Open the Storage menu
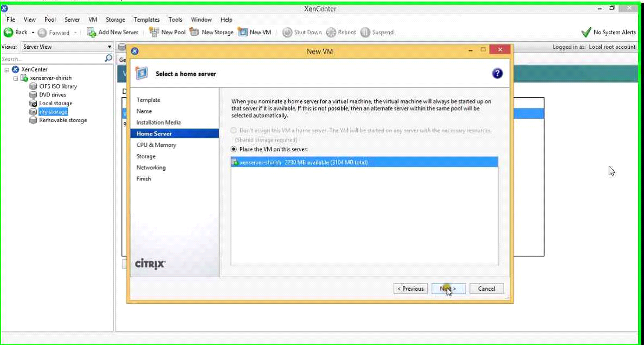 (x=115, y=20)
